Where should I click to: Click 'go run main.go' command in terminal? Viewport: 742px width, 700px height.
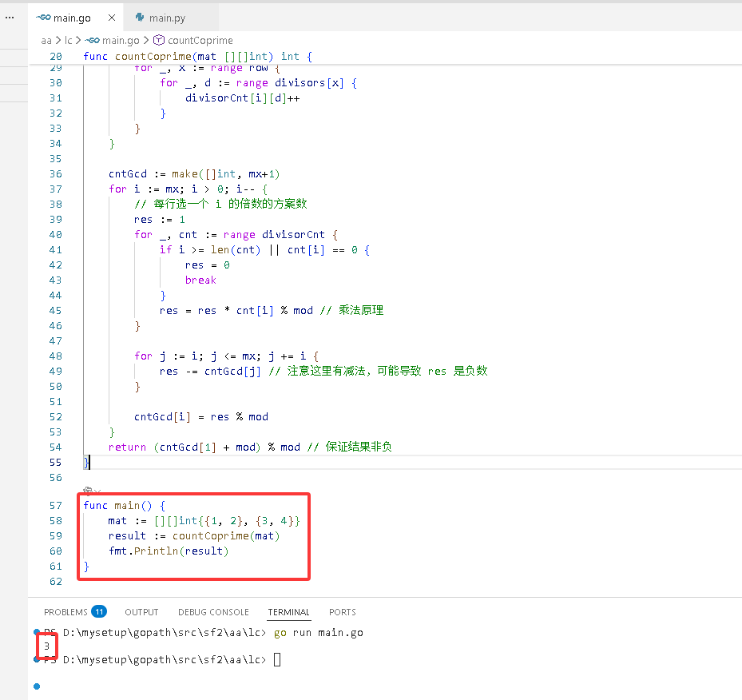(x=319, y=633)
